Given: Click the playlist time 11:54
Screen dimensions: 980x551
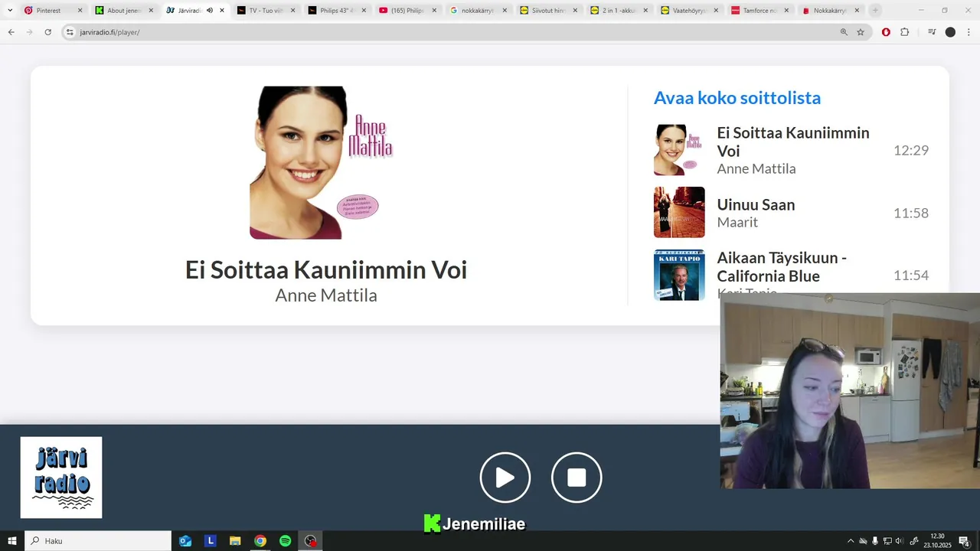Looking at the screenshot, I should tap(911, 275).
